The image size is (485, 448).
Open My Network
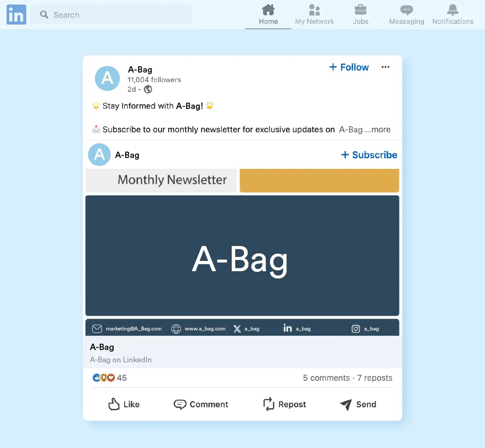314,15
